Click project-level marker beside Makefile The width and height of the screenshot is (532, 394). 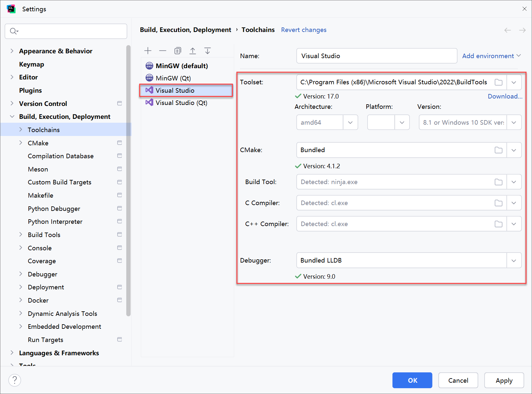120,195
